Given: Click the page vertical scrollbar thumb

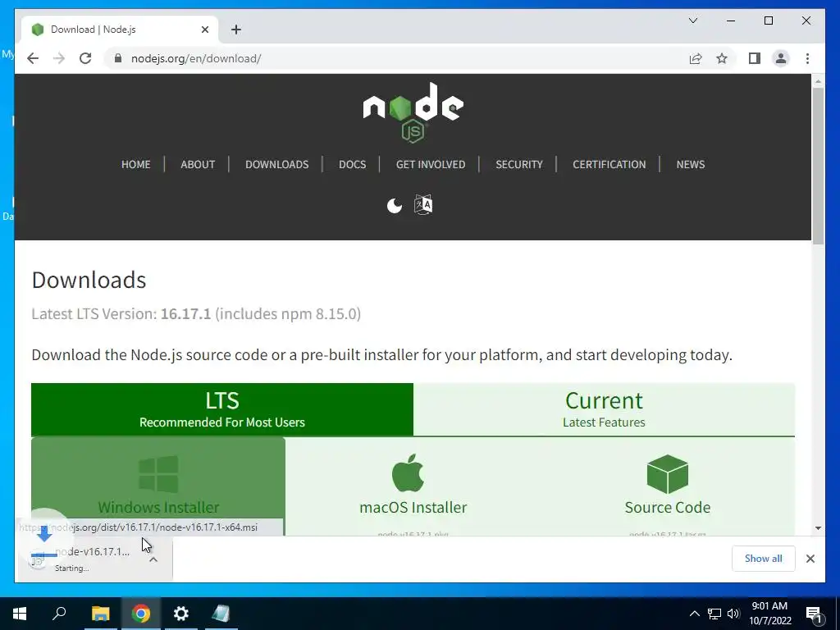Looking at the screenshot, I should 818,166.
